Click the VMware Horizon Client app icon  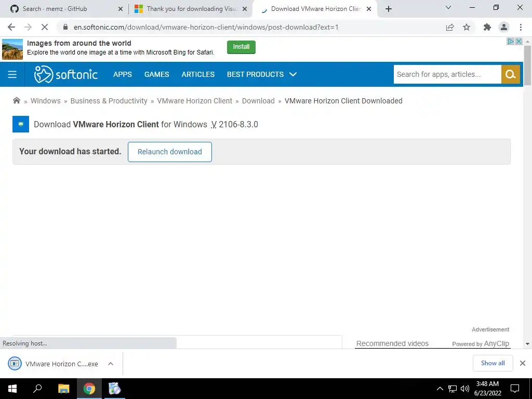(21, 124)
